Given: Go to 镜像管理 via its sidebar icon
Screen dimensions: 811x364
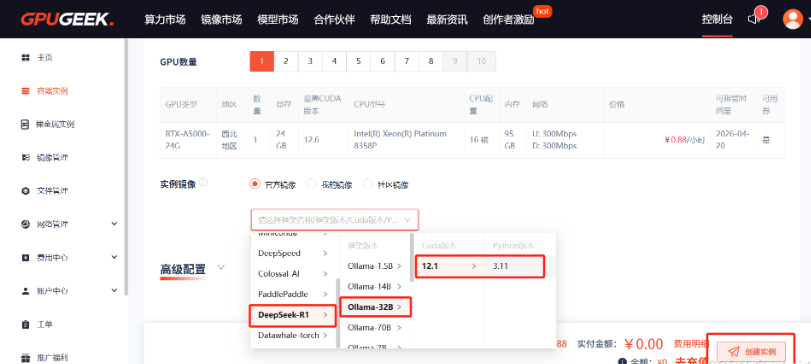Looking at the screenshot, I should point(25,158).
